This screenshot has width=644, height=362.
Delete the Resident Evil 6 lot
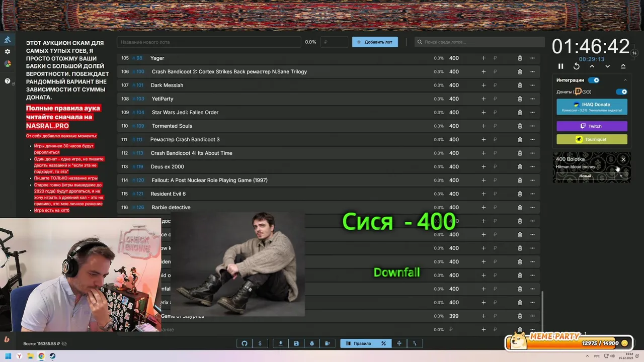[520, 194]
